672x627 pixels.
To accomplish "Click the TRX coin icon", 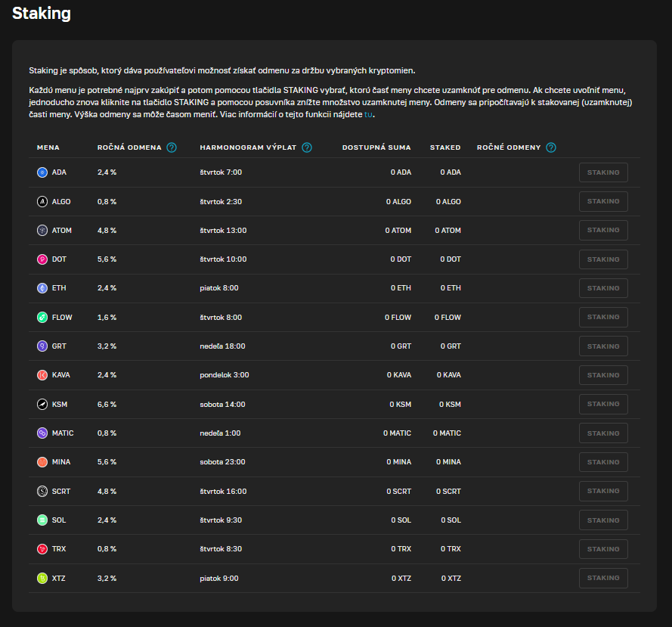I will [42, 549].
